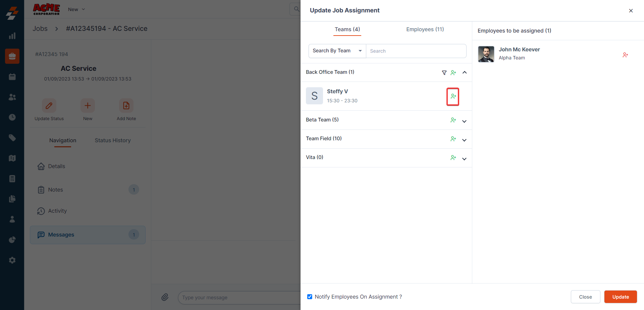Image resolution: width=644 pixels, height=310 pixels.
Task: Close the Update Job Assignment panel
Action: [631, 11]
